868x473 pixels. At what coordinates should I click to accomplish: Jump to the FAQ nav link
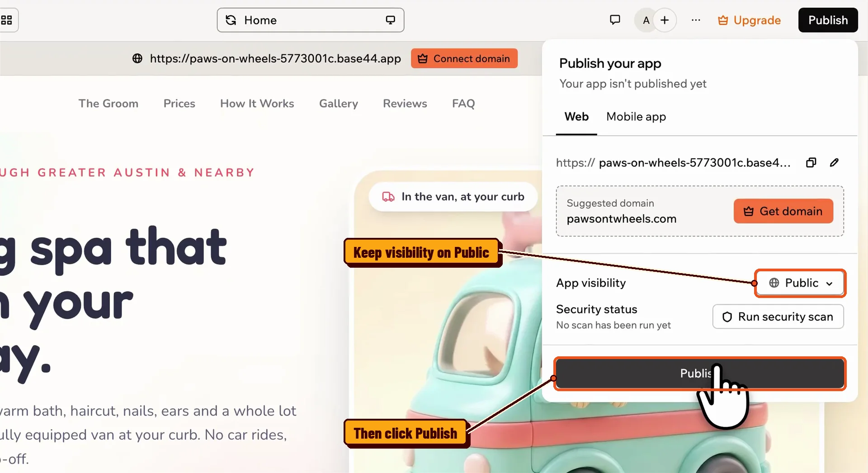[463, 104]
